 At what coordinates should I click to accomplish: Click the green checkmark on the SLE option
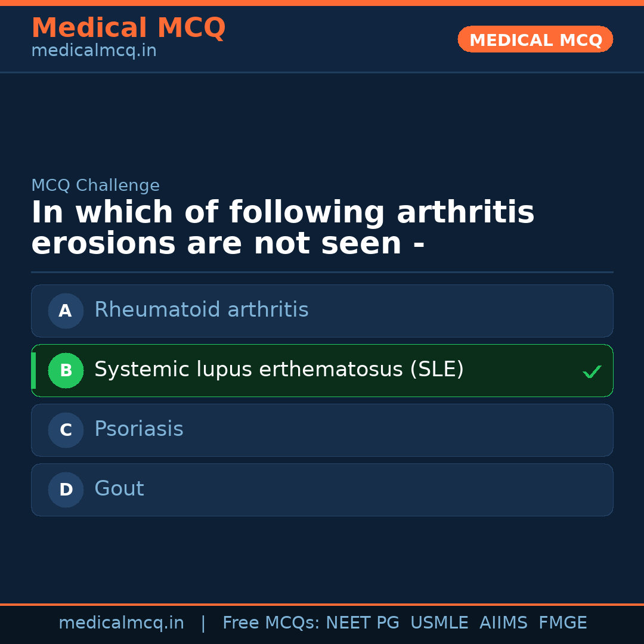[592, 371]
